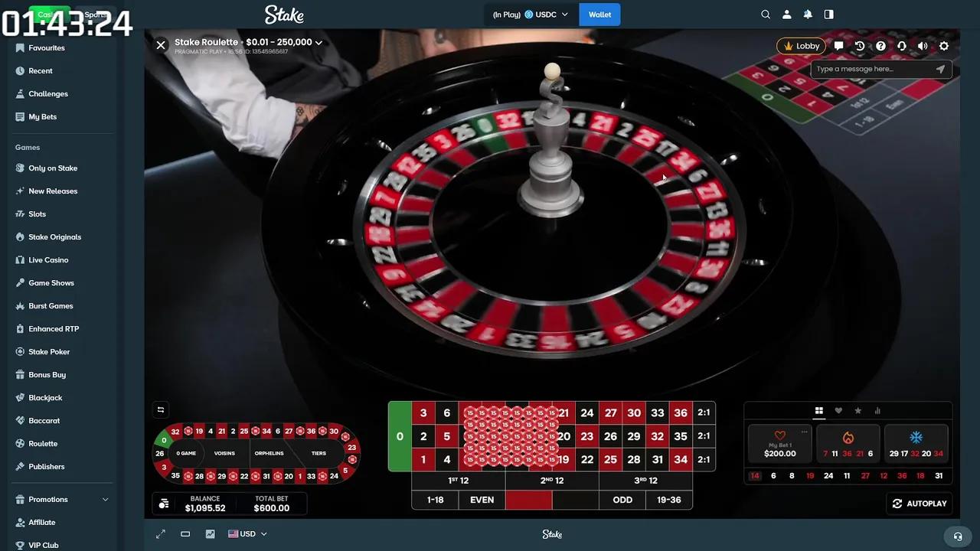Mute the game sound speaker icon

tap(923, 46)
